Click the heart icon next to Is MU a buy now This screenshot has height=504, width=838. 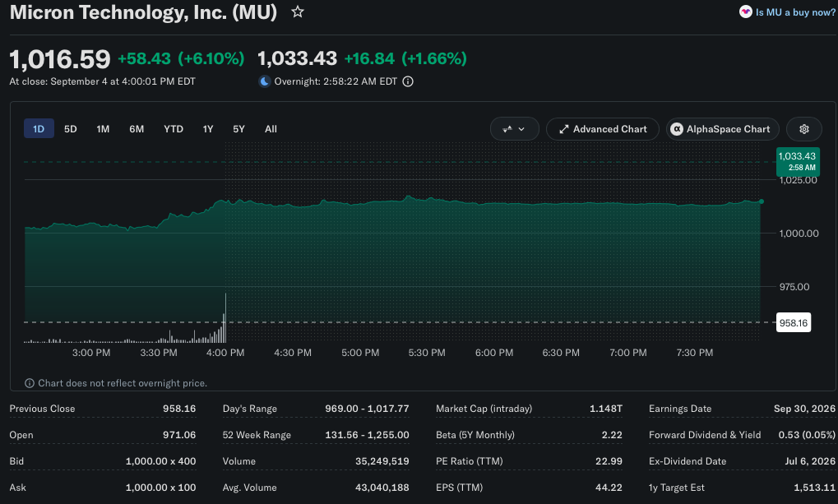746,12
